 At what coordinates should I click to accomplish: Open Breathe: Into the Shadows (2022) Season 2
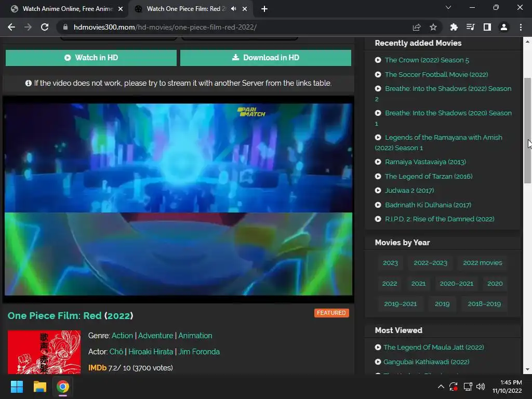tap(448, 88)
